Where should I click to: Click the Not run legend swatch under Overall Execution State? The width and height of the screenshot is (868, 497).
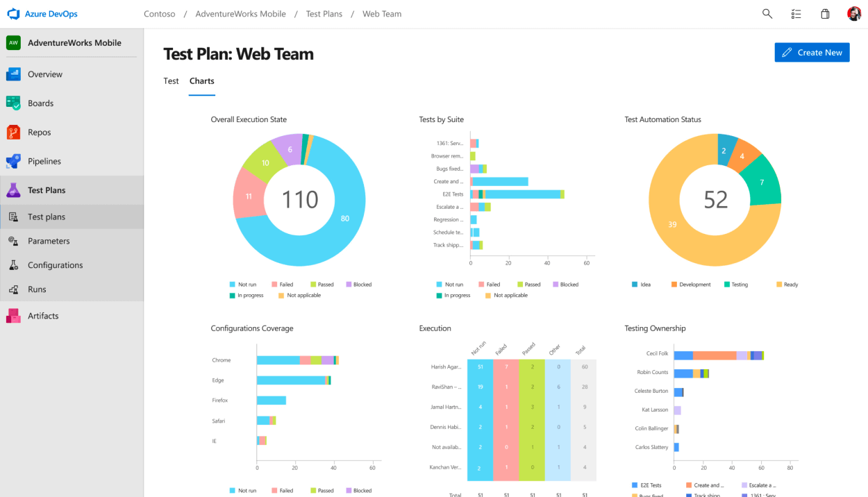click(233, 285)
